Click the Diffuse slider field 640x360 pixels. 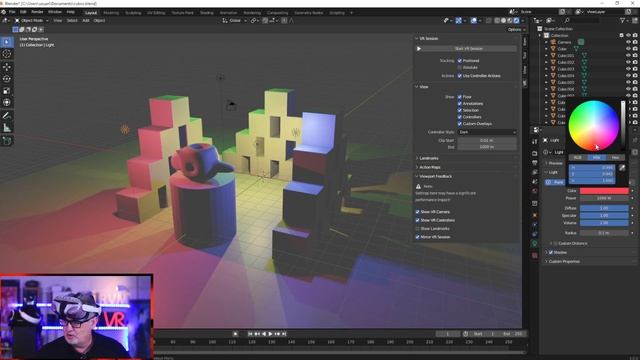click(604, 208)
